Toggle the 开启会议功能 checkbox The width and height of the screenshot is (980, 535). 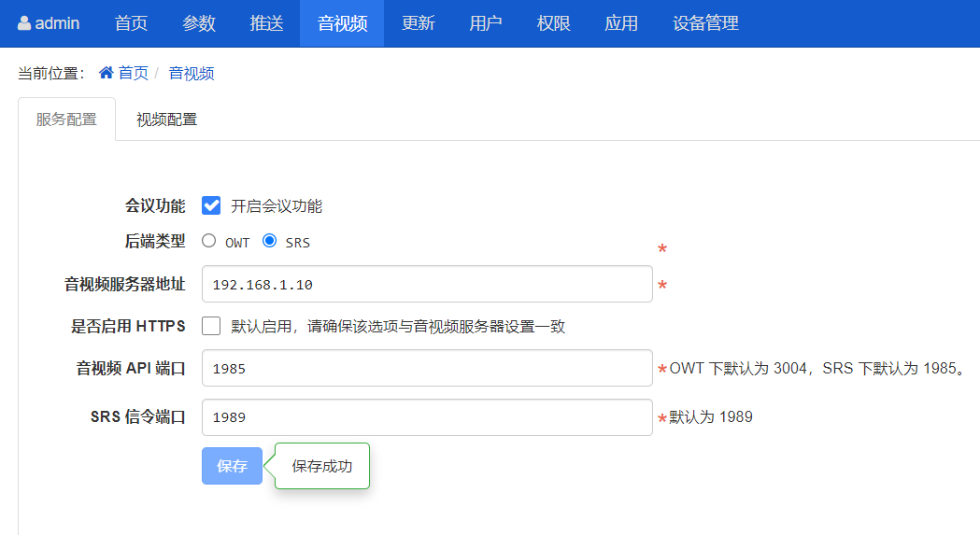[x=211, y=206]
